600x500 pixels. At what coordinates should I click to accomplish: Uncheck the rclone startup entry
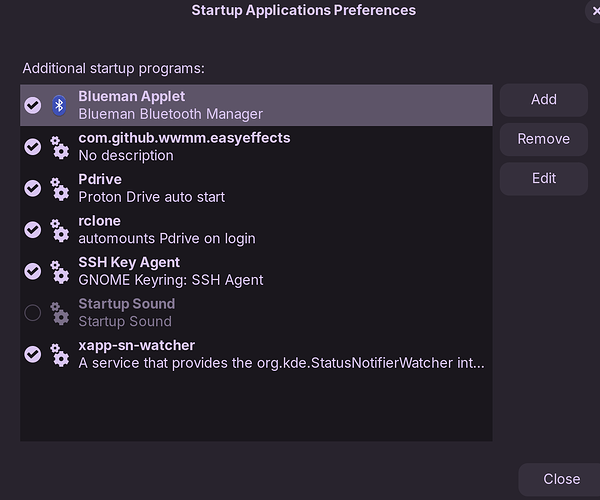33,230
